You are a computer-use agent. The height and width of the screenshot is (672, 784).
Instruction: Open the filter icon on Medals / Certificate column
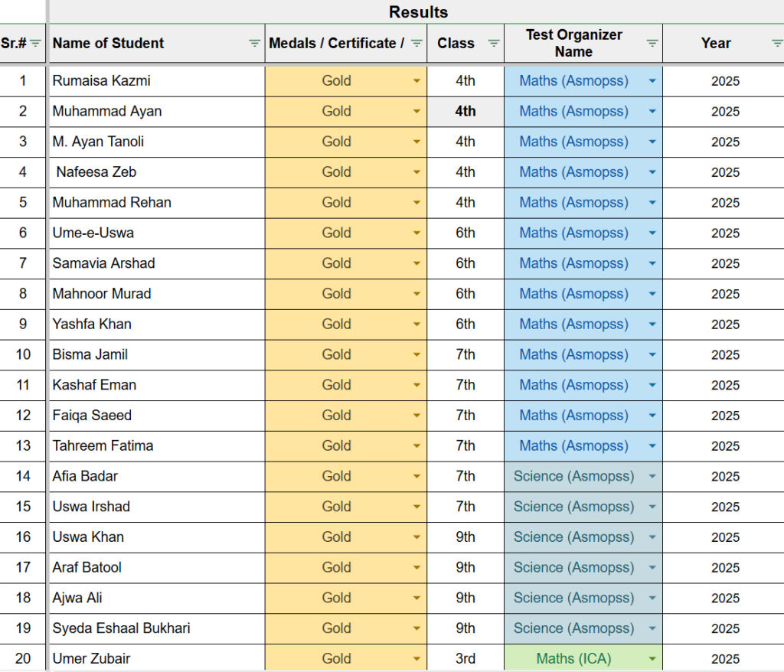[x=416, y=44]
